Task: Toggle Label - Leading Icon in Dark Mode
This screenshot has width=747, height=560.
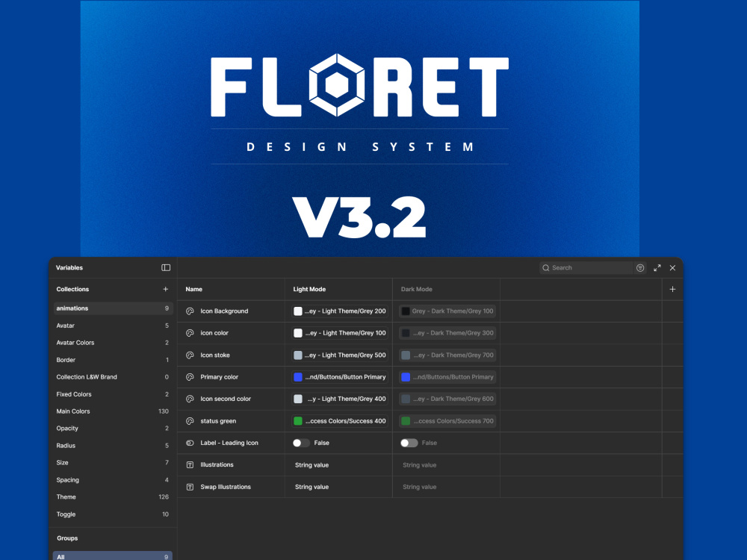Action: [409, 443]
